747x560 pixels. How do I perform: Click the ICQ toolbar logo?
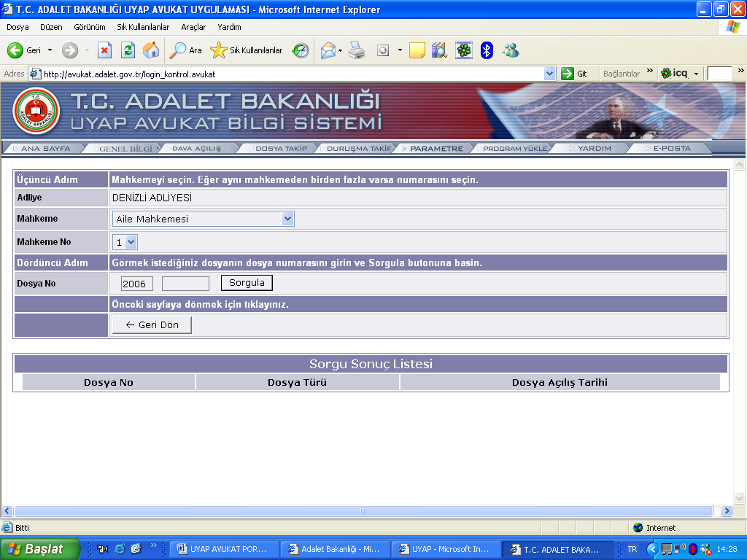pos(674,74)
